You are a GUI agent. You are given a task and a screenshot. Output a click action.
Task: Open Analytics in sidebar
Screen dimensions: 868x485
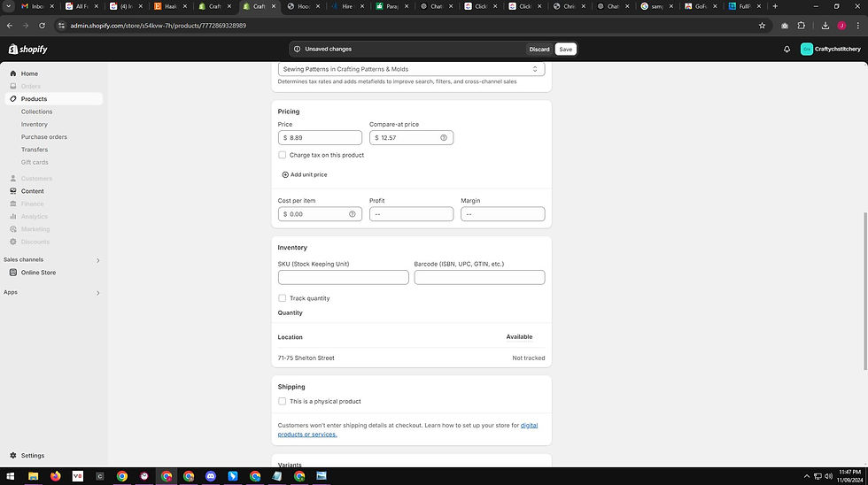pyautogui.click(x=35, y=217)
